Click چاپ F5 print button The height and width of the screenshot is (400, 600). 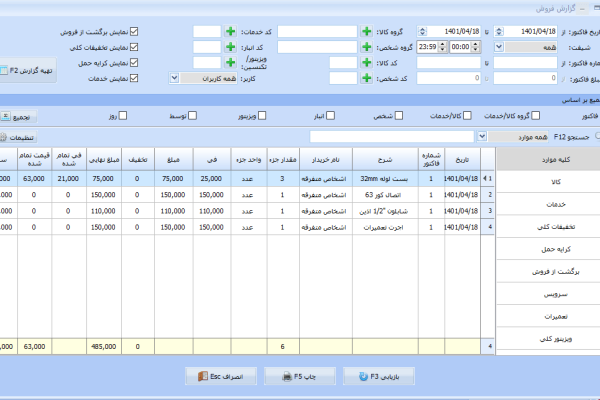point(300,377)
